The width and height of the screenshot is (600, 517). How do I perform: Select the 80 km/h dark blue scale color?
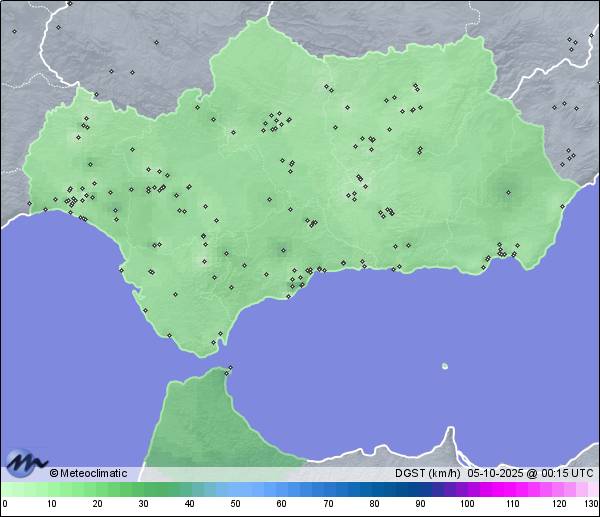pyautogui.click(x=374, y=490)
